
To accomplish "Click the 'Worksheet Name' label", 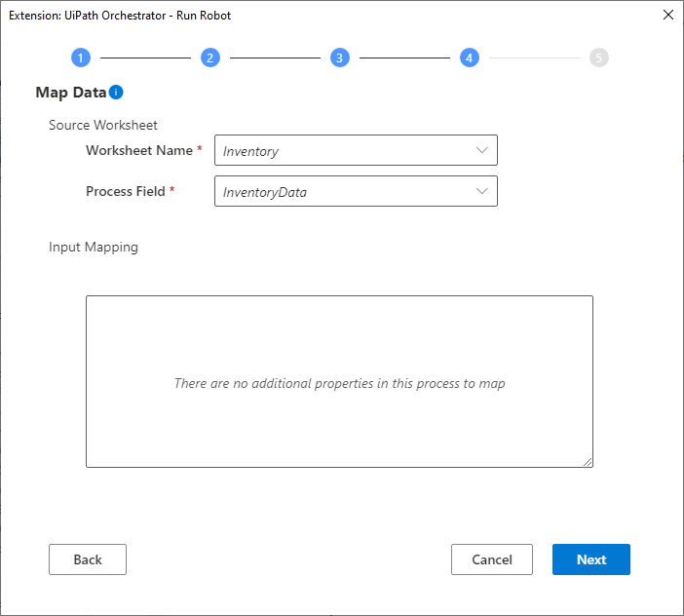I will click(x=139, y=150).
